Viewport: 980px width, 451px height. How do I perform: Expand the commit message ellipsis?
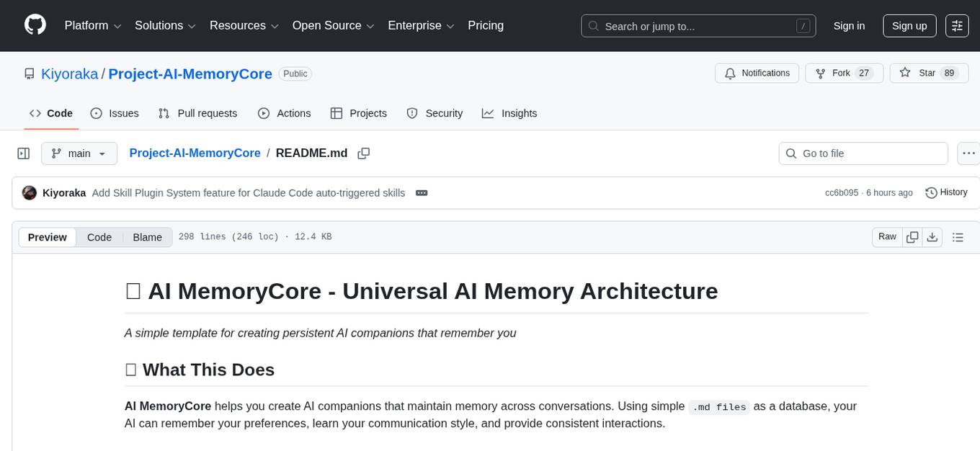[x=422, y=192]
